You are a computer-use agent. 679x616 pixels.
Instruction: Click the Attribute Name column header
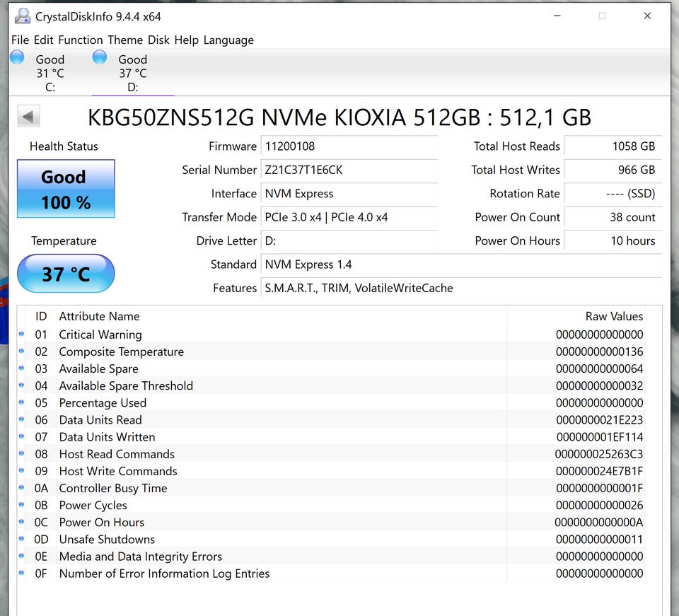99,316
